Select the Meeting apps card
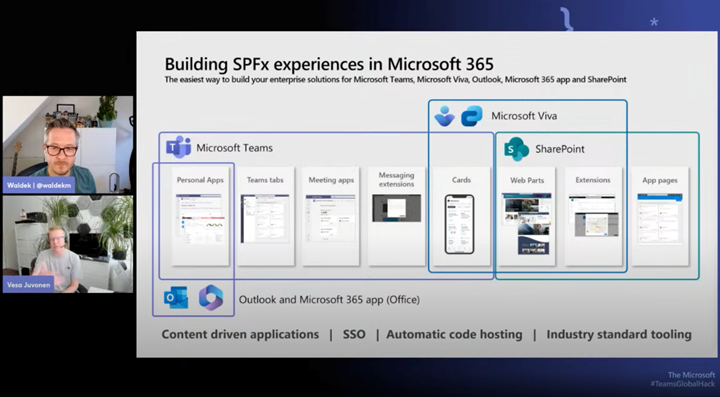 (x=331, y=216)
